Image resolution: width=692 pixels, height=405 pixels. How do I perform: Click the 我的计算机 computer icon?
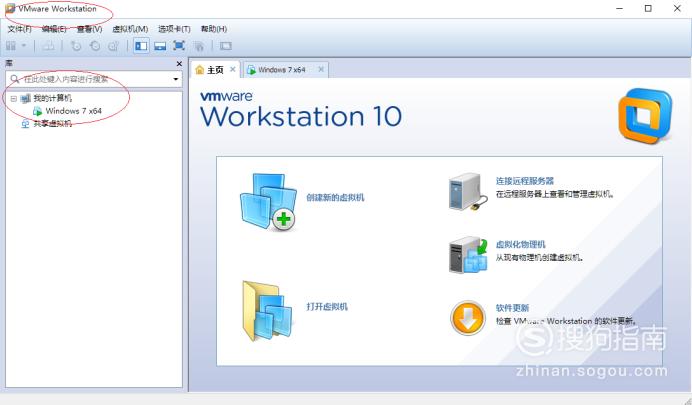26,98
